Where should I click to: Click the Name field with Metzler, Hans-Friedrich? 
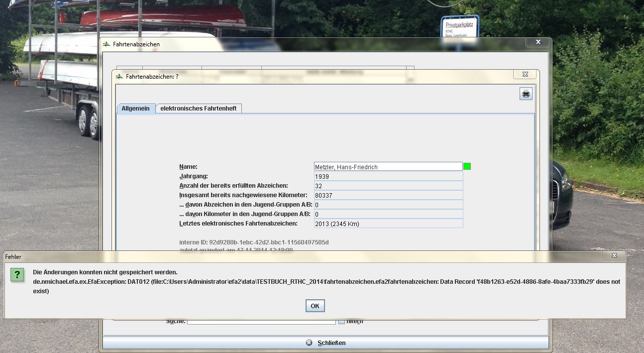(388, 167)
